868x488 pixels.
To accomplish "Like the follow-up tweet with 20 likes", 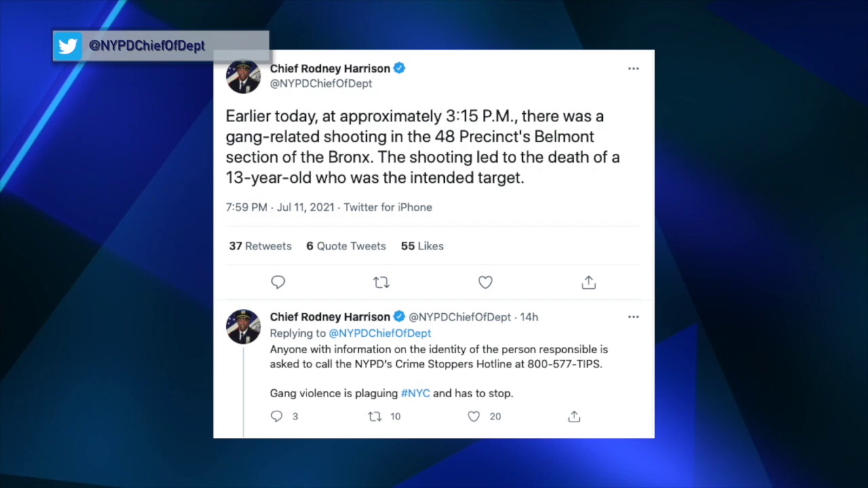I will (474, 416).
